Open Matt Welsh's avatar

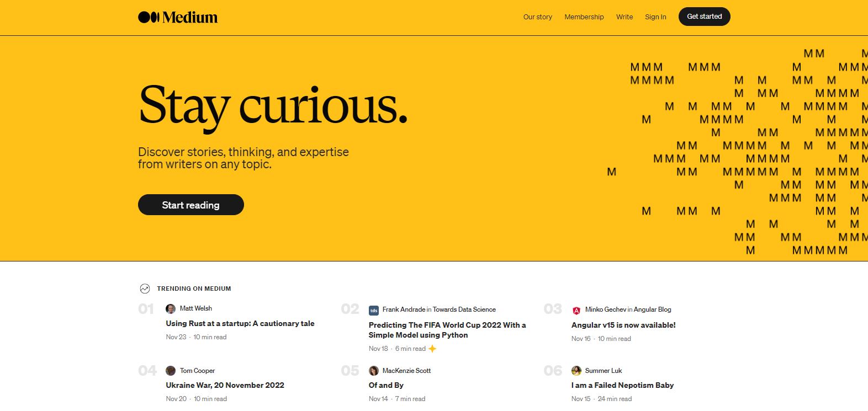pyautogui.click(x=171, y=309)
